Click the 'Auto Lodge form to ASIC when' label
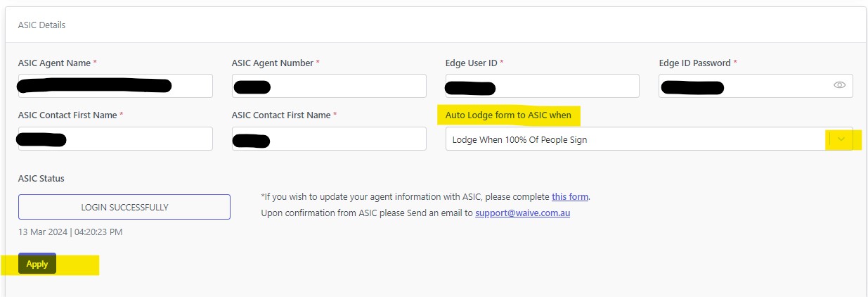Screen dimensions: 868x297 [x=508, y=115]
